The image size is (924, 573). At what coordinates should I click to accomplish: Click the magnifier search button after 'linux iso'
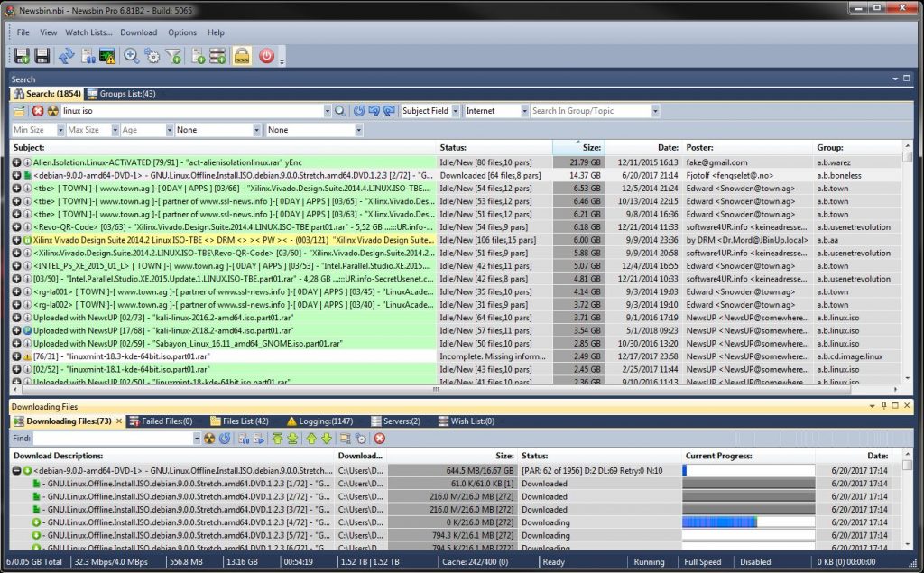point(340,111)
